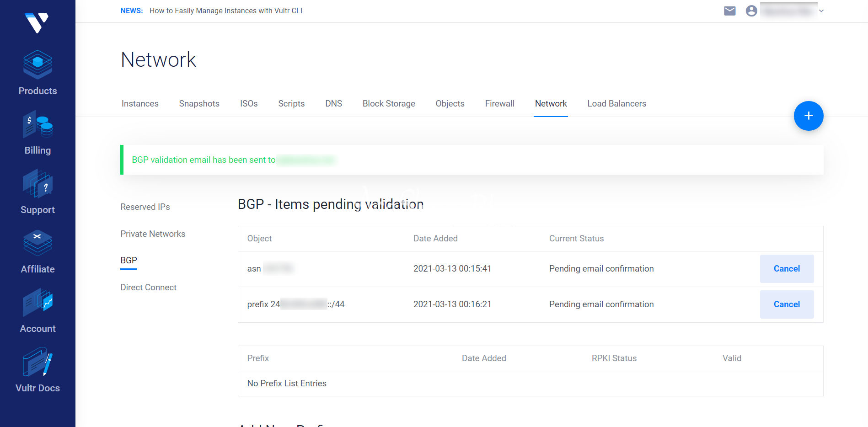The image size is (868, 427).
Task: Switch to the DNS tab
Action: click(334, 104)
